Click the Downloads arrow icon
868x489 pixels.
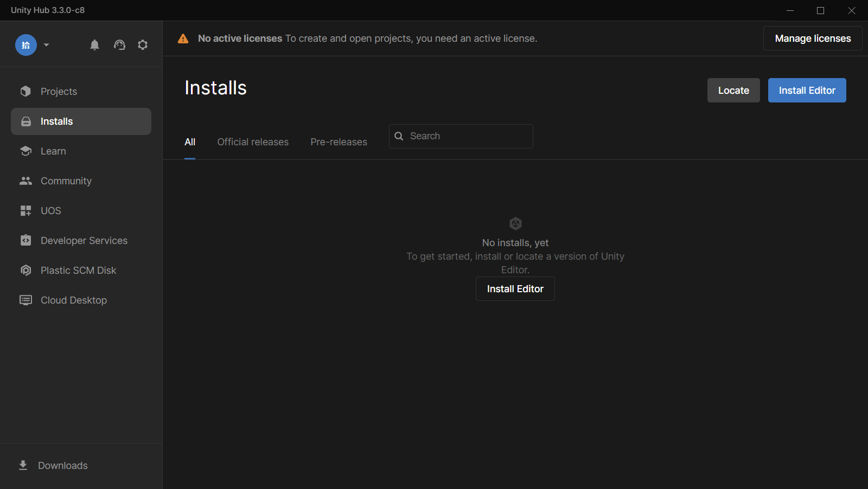(23, 465)
